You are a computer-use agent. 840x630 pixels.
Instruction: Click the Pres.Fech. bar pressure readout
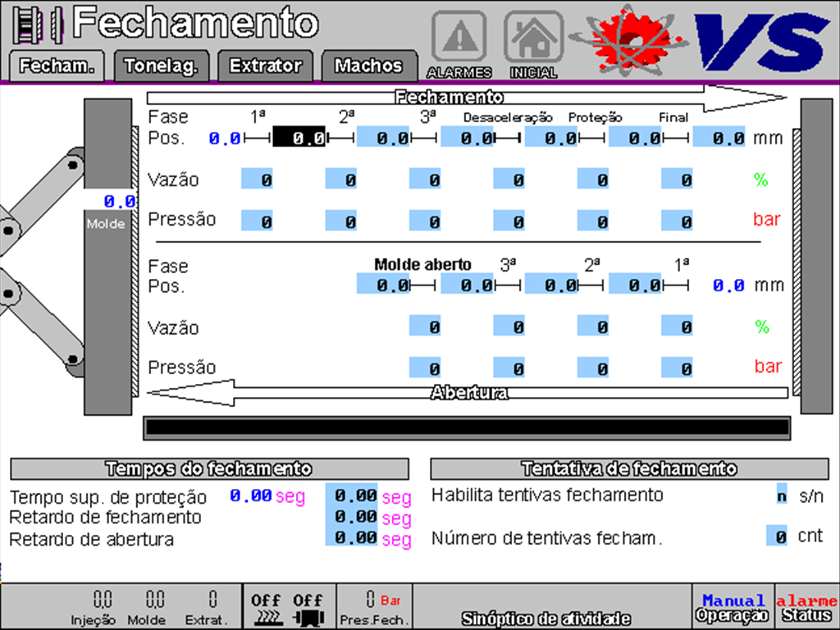coord(375,607)
